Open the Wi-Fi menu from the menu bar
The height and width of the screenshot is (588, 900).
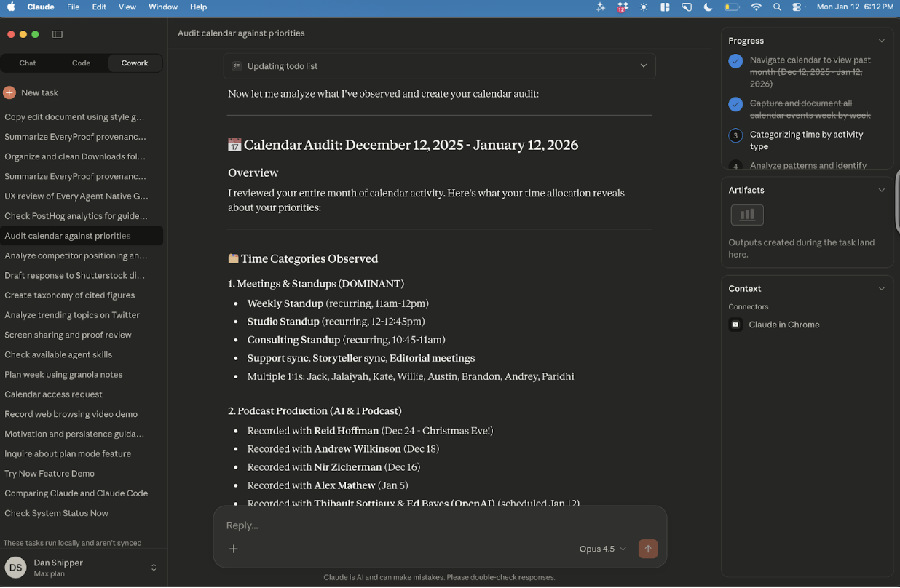pyautogui.click(x=756, y=7)
